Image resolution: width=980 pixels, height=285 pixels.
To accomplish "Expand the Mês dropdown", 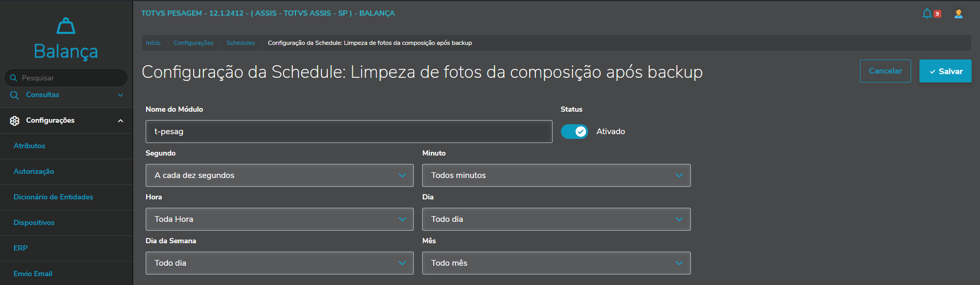I will 556,263.
